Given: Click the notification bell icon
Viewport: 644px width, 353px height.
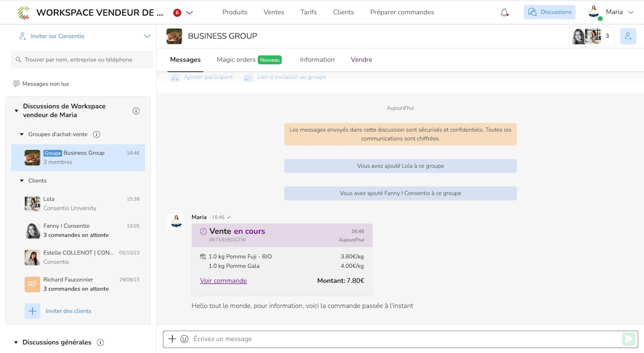Looking at the screenshot, I should (x=504, y=13).
